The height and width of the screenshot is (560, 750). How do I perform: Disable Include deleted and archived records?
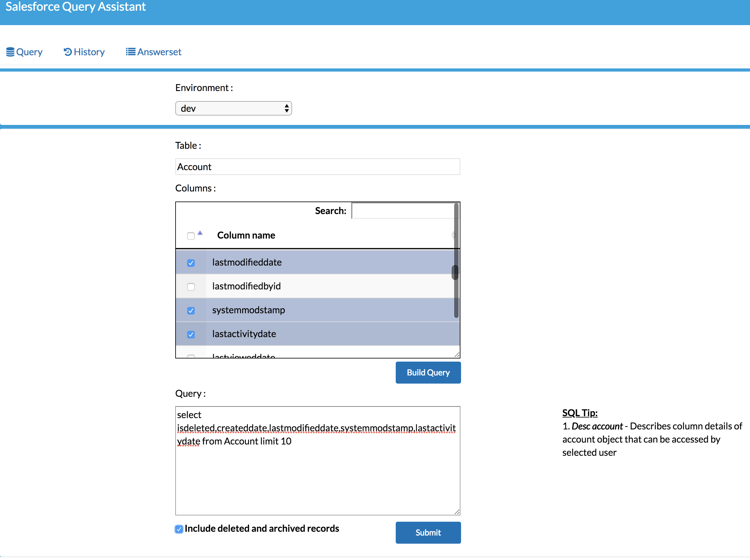[179, 529]
